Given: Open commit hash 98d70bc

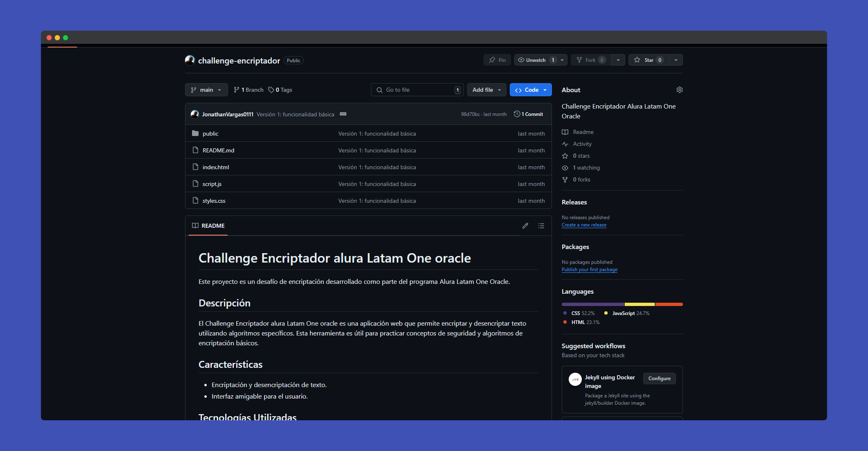Looking at the screenshot, I should click(470, 114).
